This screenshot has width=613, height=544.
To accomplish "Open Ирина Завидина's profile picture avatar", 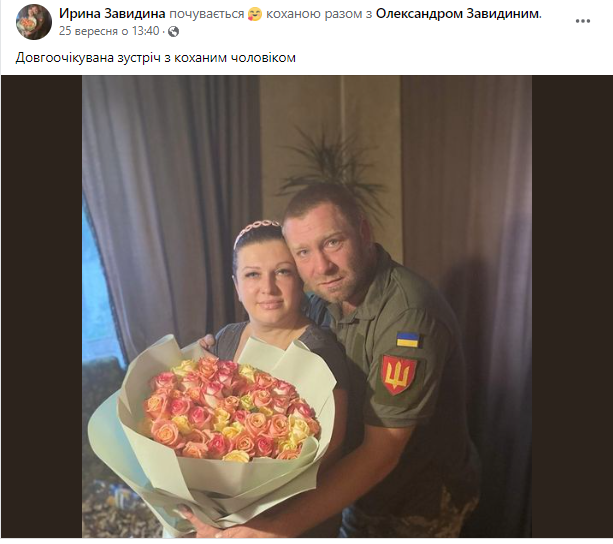I will pos(34,21).
